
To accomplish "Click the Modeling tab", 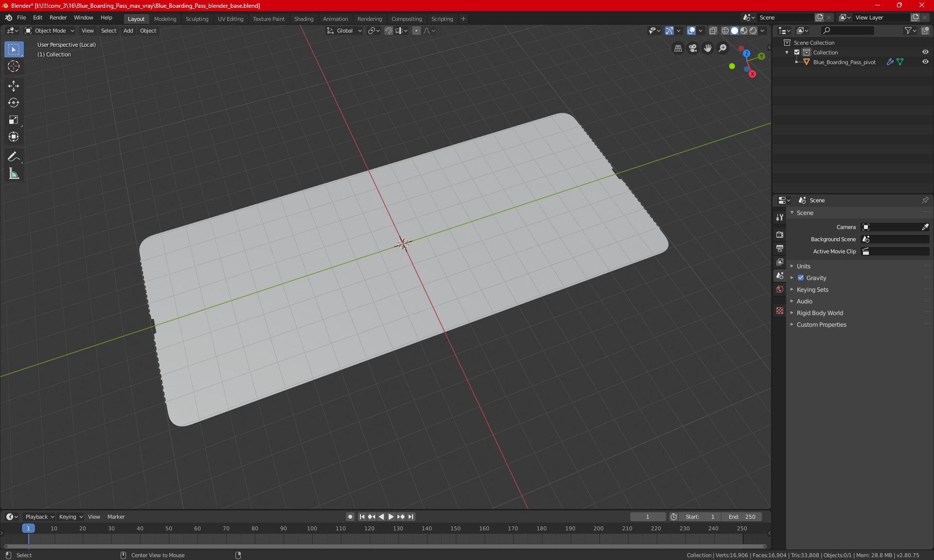I will pyautogui.click(x=165, y=18).
